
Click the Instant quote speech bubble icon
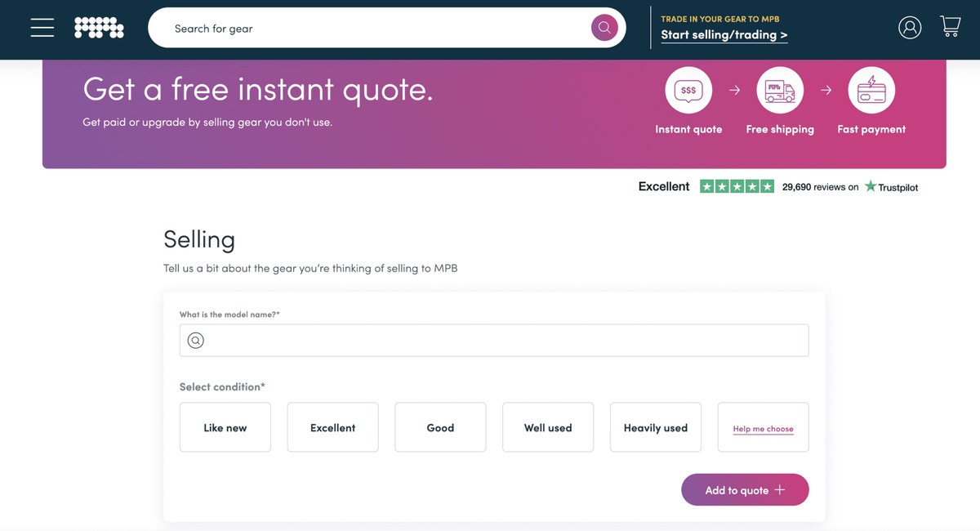point(688,91)
